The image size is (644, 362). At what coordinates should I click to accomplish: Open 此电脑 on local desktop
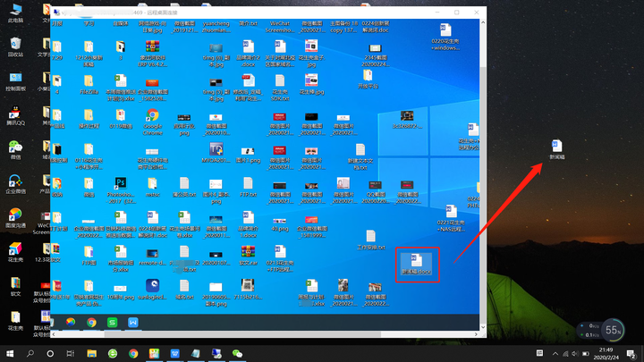pos(15,13)
